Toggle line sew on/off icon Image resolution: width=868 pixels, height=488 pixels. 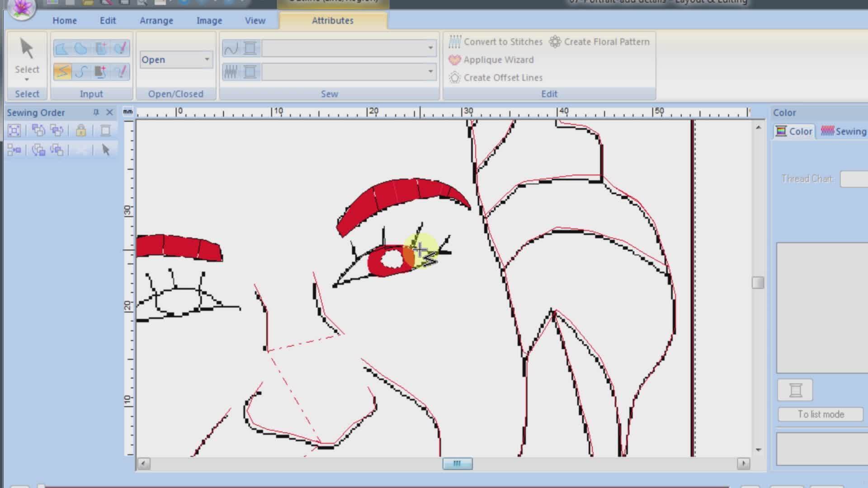click(x=231, y=48)
